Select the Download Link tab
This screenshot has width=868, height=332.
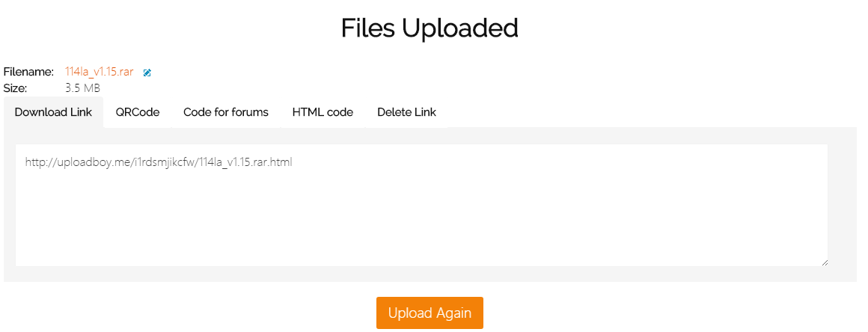(53, 112)
